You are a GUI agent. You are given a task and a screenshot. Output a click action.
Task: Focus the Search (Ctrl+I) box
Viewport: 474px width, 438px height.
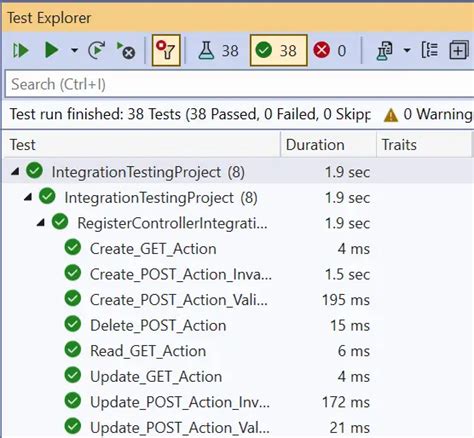click(239, 84)
